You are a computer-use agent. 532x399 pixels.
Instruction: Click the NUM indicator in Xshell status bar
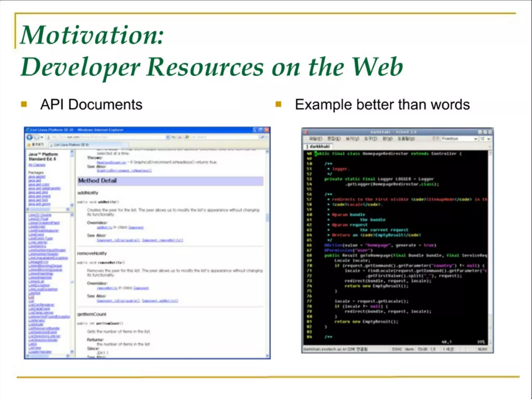pos(482,349)
